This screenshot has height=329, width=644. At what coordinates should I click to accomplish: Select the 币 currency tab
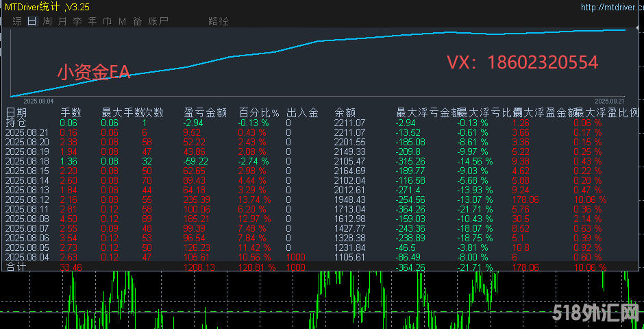tap(107, 21)
